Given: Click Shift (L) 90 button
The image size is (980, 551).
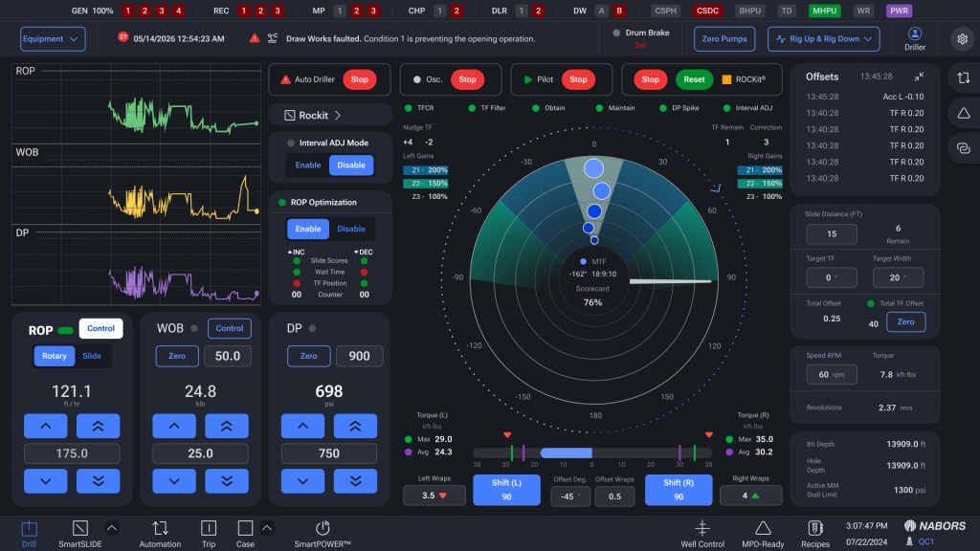Looking at the screenshot, I should pos(506,490).
